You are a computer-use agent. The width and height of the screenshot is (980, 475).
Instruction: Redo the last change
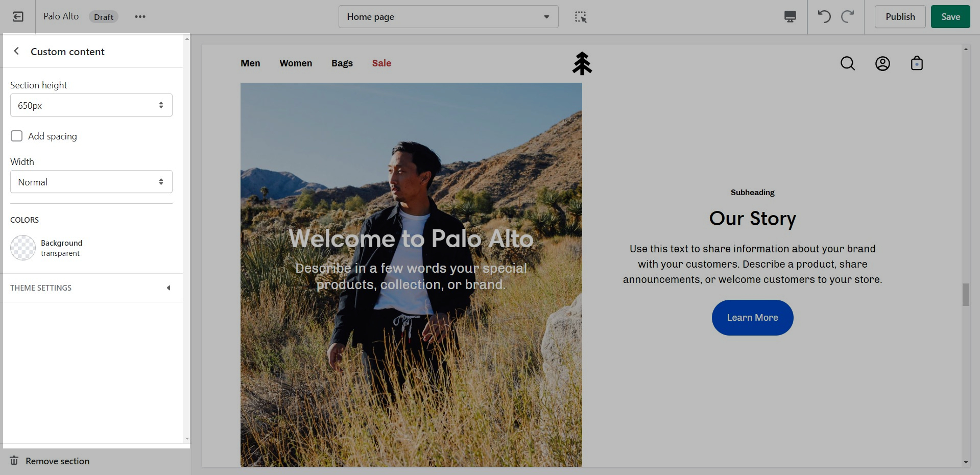coord(848,17)
